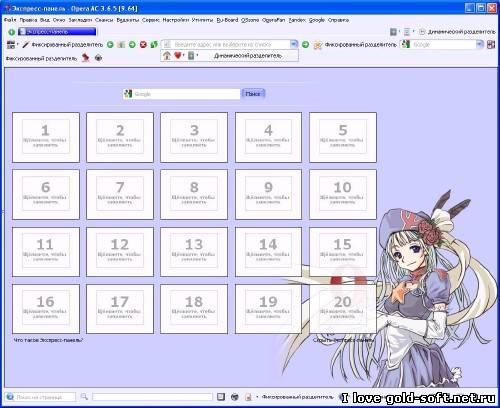Open link Что такое Экспресс-панель?

tap(48, 340)
